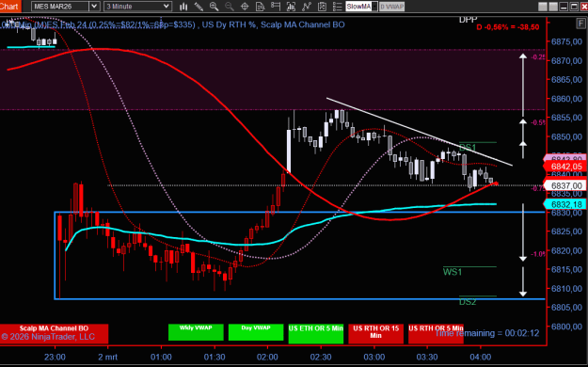
Task: Open the instrument selector dropdown arrow
Action: click(94, 7)
